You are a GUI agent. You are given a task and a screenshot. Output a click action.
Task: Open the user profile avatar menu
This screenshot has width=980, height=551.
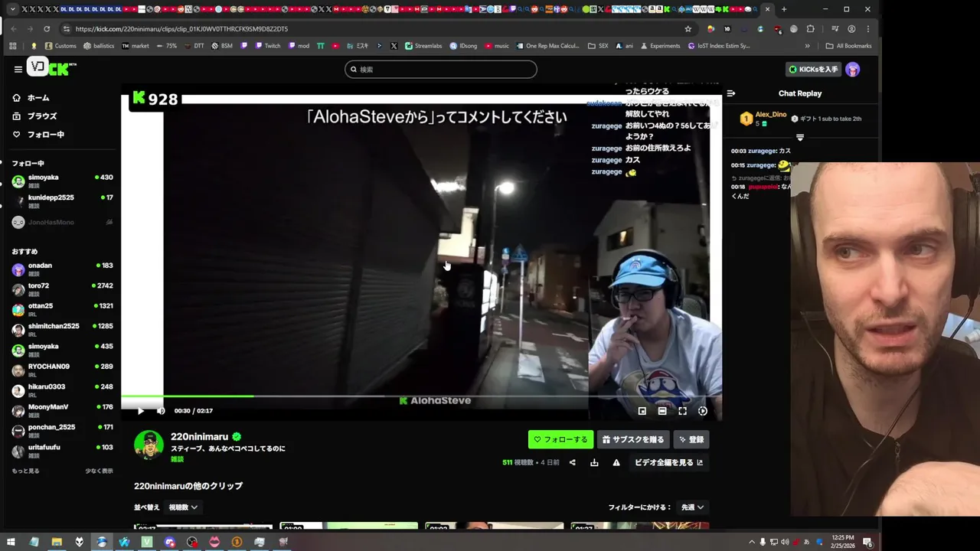pyautogui.click(x=853, y=69)
